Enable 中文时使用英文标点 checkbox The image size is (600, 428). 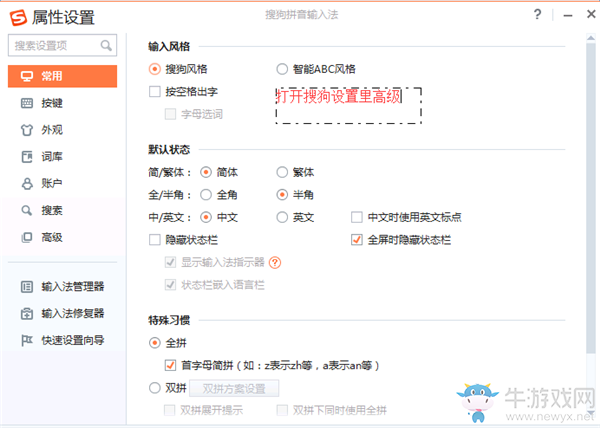[x=357, y=217]
